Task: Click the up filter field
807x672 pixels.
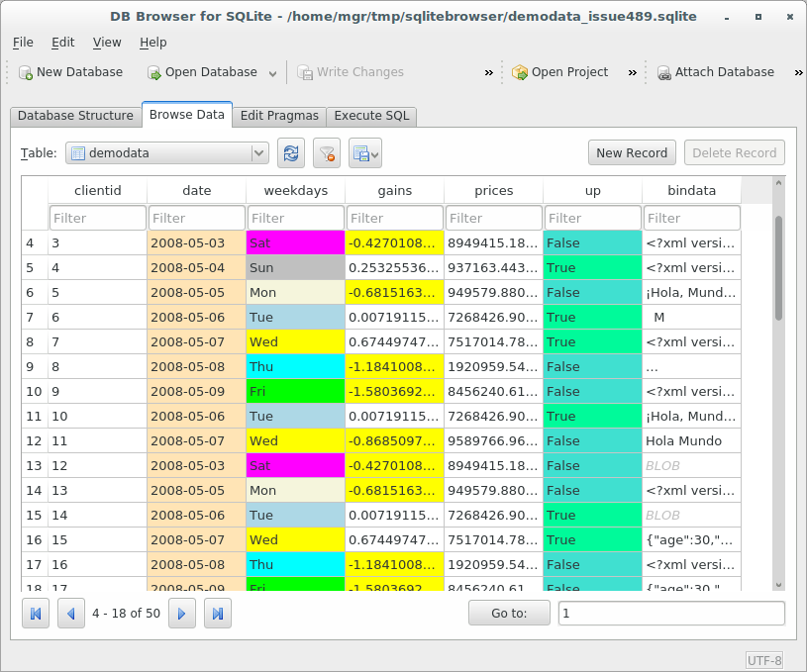Action: tap(592, 218)
